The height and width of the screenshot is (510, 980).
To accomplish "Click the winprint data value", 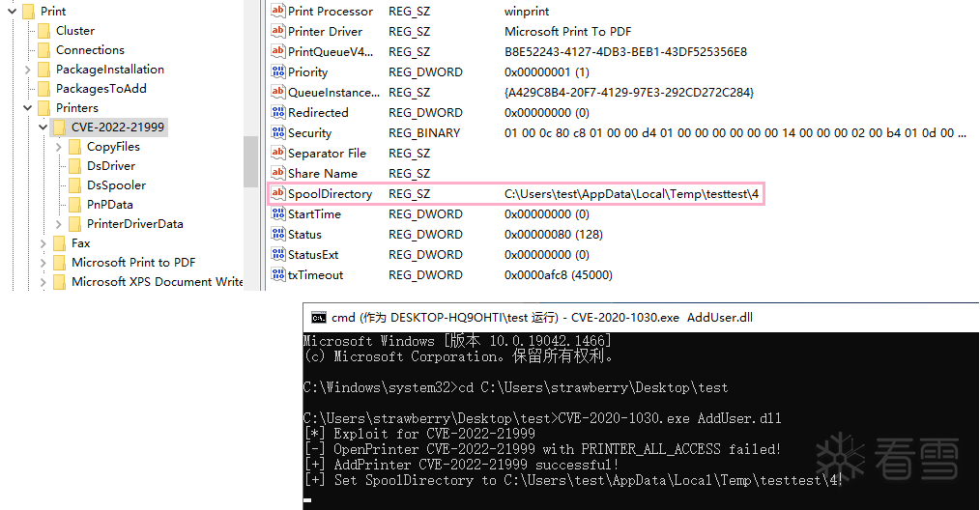I will click(527, 12).
